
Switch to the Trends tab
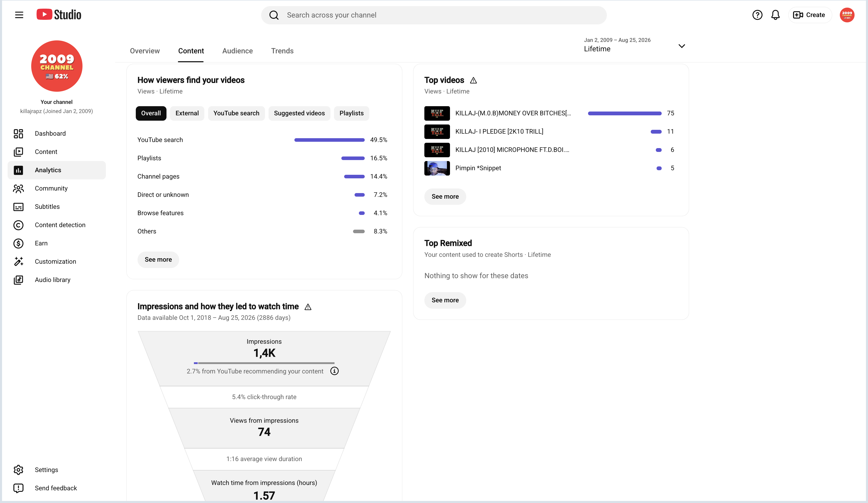click(x=282, y=51)
